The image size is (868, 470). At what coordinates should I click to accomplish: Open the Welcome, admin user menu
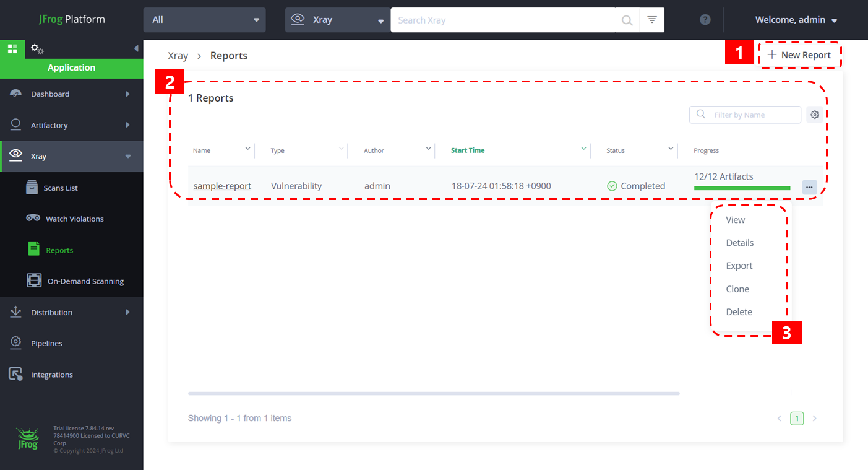(x=796, y=20)
